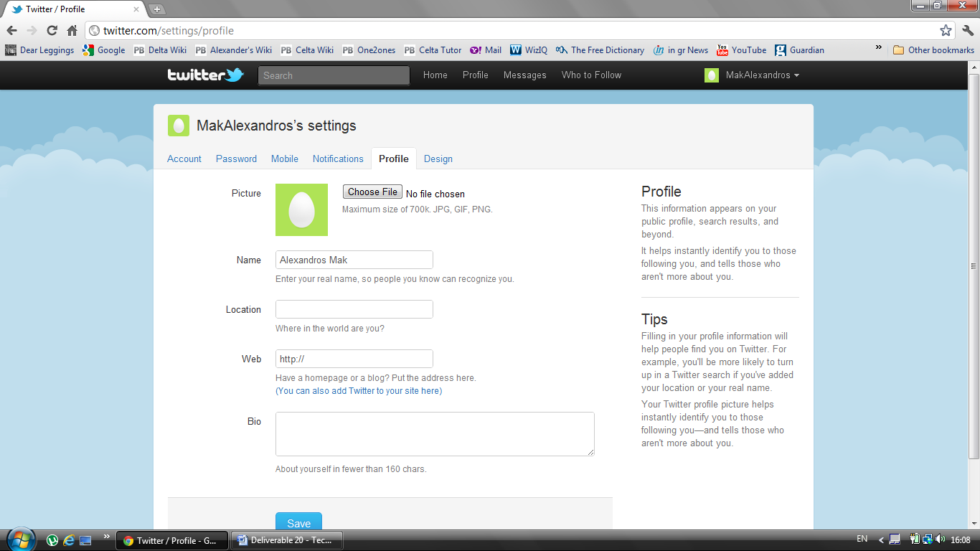980x551 pixels.
Task: Open the Guardian bookmark
Action: point(800,50)
